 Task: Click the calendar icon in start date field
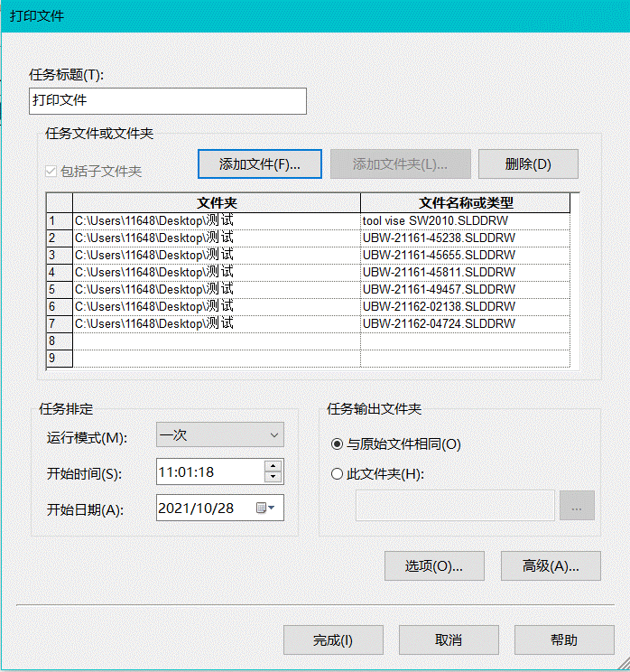[261, 508]
